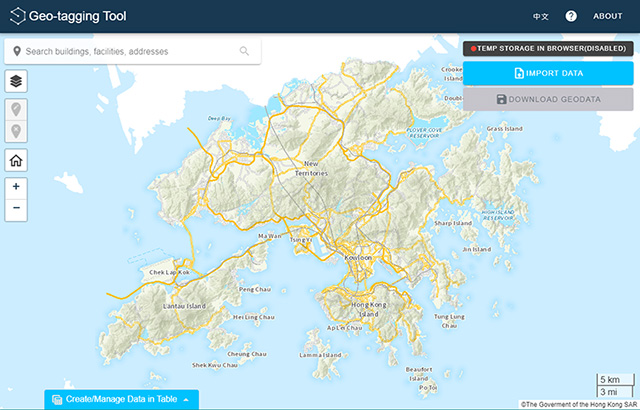The width and height of the screenshot is (640, 410).
Task: Reset map to home extent
Action: [x=16, y=160]
